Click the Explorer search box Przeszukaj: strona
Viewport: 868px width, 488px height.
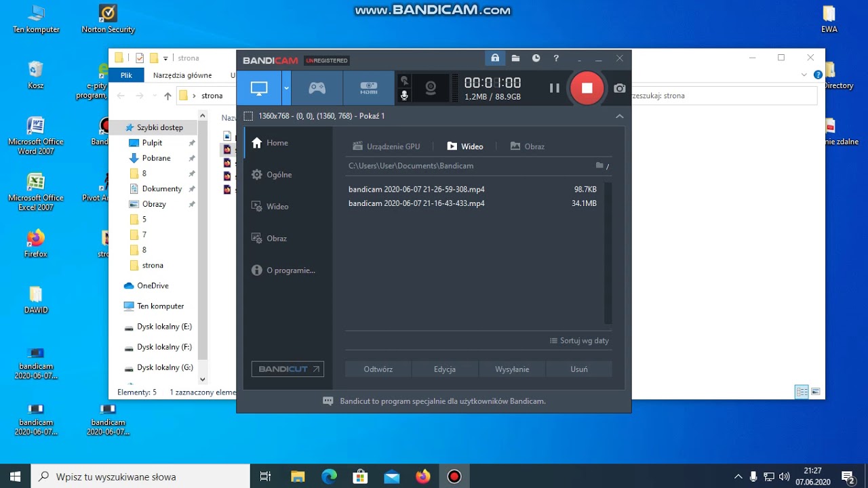click(724, 96)
